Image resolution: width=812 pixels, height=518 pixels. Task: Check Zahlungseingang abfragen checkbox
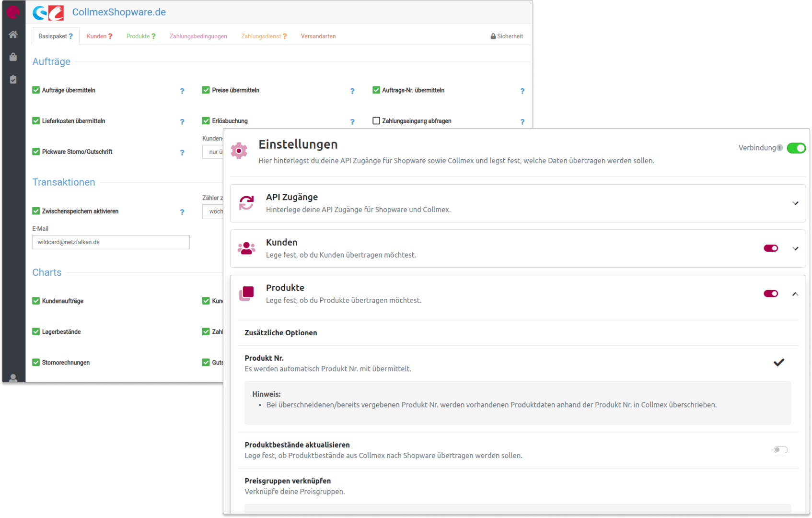tap(376, 121)
